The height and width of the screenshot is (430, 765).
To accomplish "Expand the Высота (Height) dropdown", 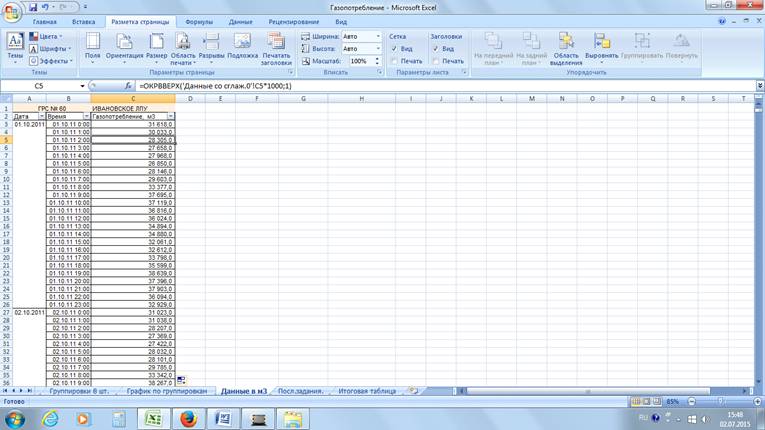I will [378, 49].
